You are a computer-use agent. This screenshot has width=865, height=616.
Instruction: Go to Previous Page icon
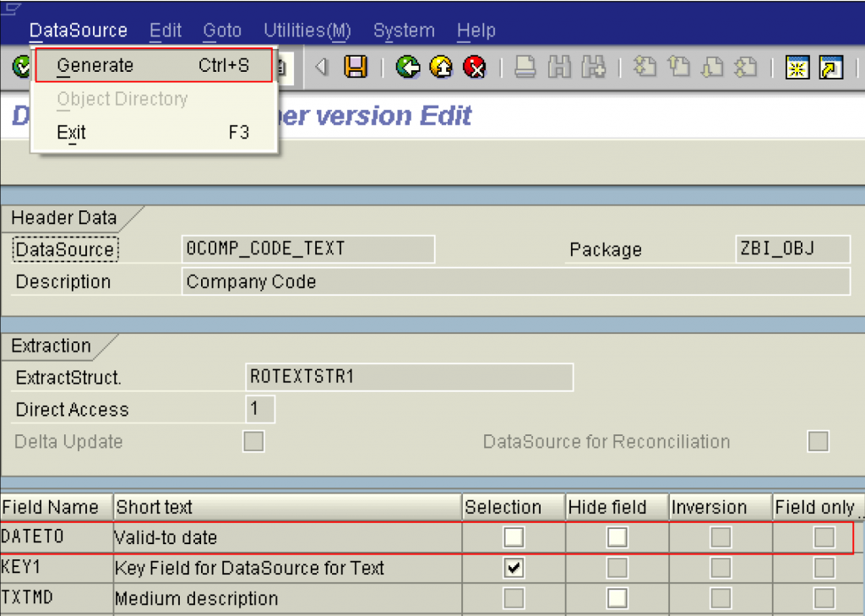click(x=678, y=68)
